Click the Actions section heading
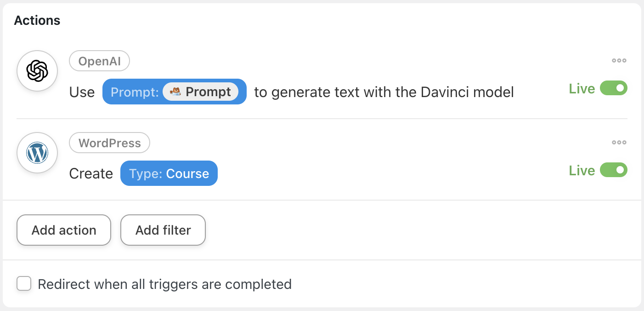 coord(37,20)
